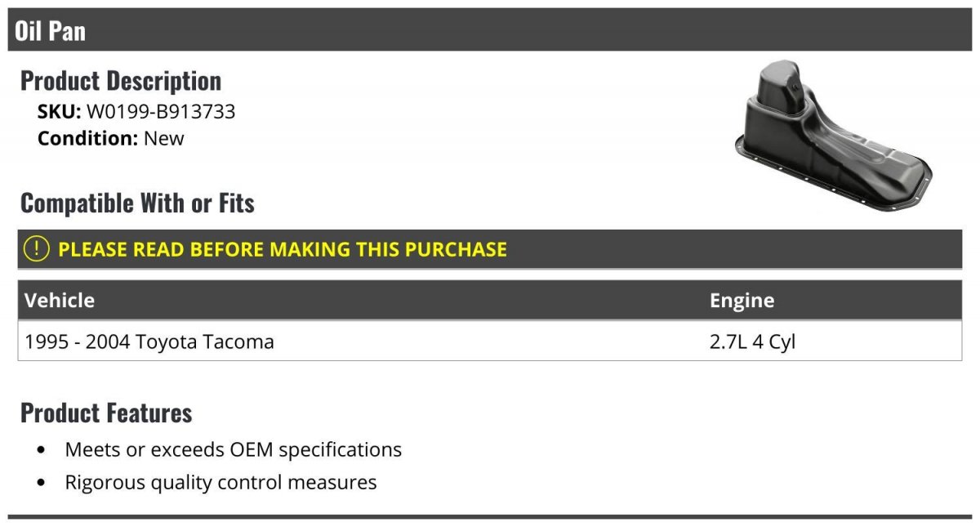Click the SKU label

59,112
